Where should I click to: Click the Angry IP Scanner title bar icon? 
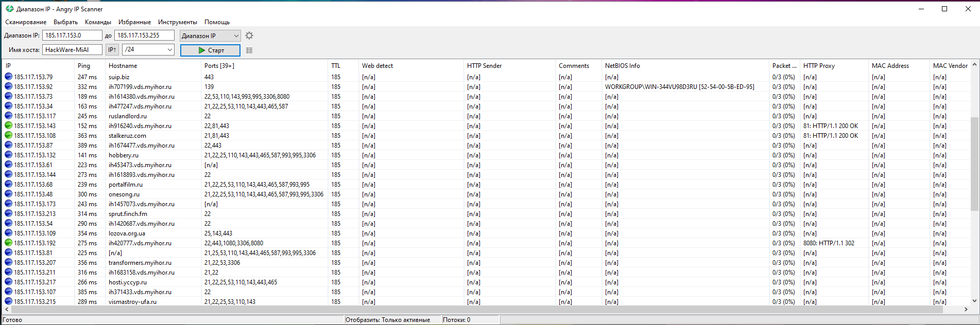coord(9,9)
